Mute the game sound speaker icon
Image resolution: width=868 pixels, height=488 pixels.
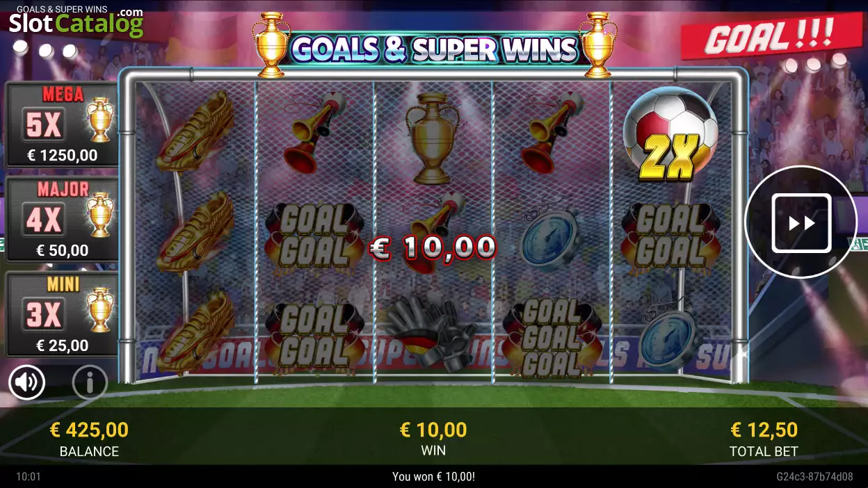coord(27,382)
